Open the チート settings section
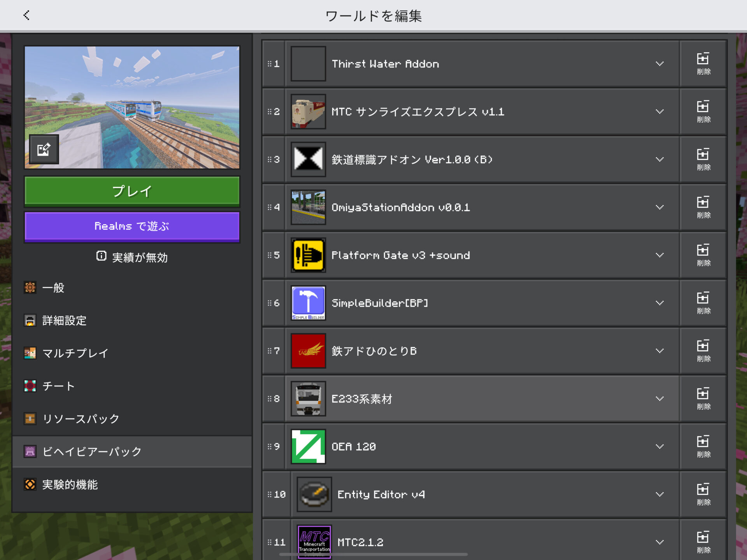The height and width of the screenshot is (560, 747). click(x=58, y=386)
